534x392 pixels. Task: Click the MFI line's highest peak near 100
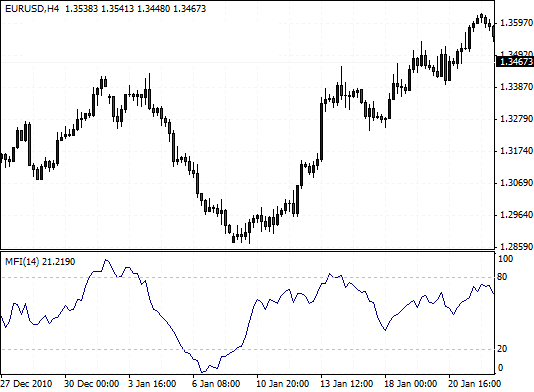(x=106, y=261)
